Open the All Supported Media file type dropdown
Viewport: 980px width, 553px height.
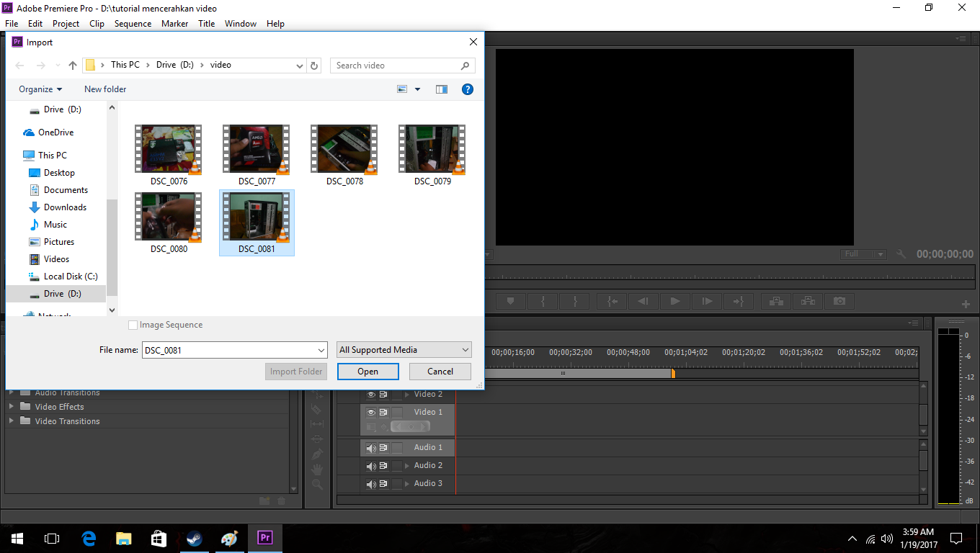[404, 350]
